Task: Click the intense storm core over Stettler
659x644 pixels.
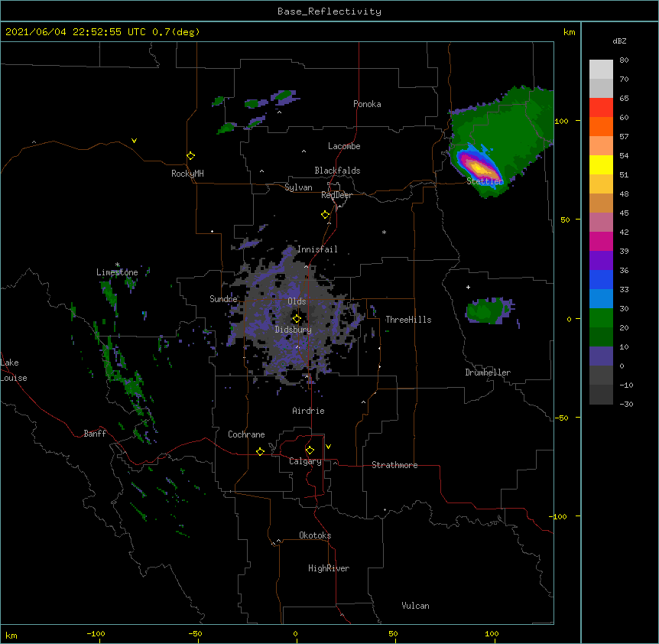Action: click(x=479, y=168)
